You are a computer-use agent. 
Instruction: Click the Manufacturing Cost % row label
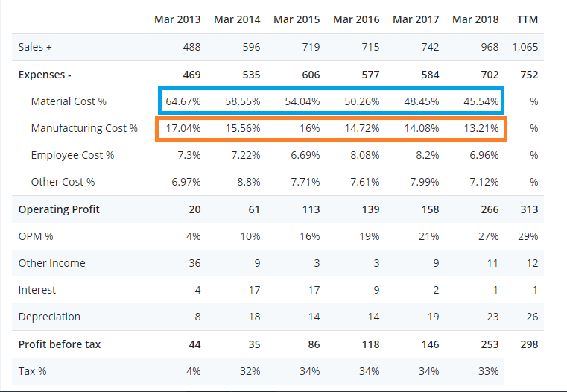click(x=84, y=128)
